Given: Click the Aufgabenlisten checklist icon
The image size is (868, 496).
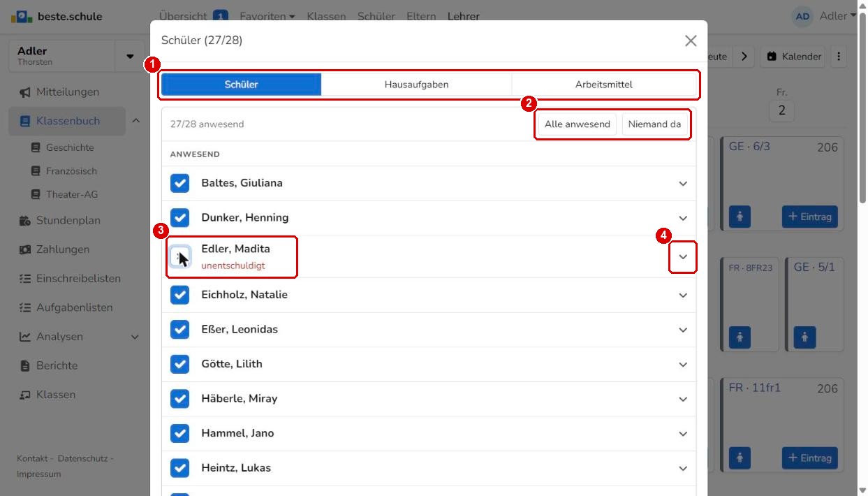Looking at the screenshot, I should [x=25, y=307].
